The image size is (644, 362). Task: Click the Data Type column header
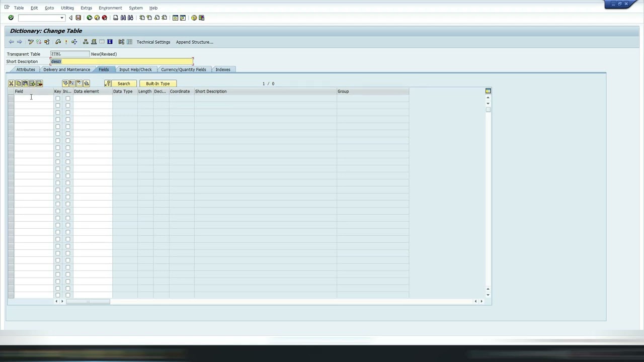coord(125,92)
